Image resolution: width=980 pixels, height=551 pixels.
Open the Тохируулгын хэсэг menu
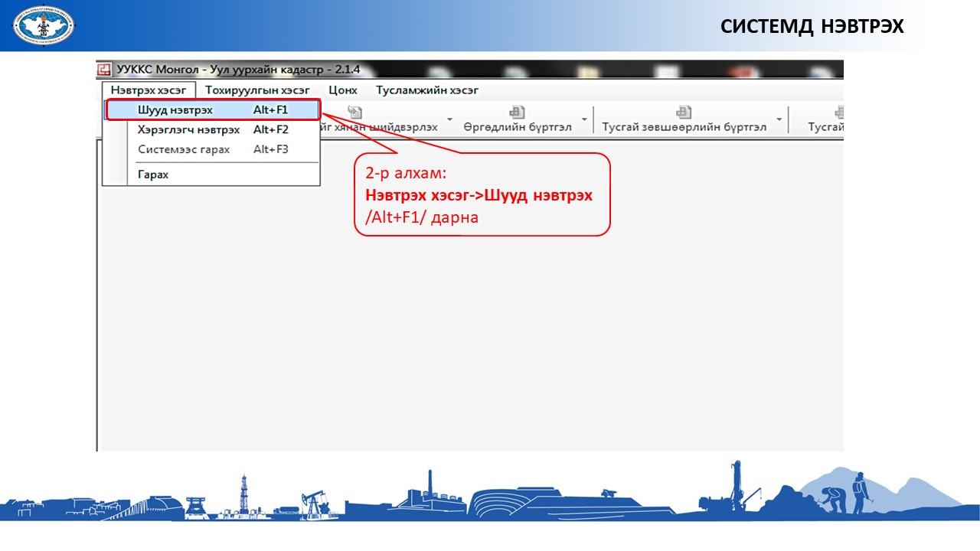click(x=257, y=90)
